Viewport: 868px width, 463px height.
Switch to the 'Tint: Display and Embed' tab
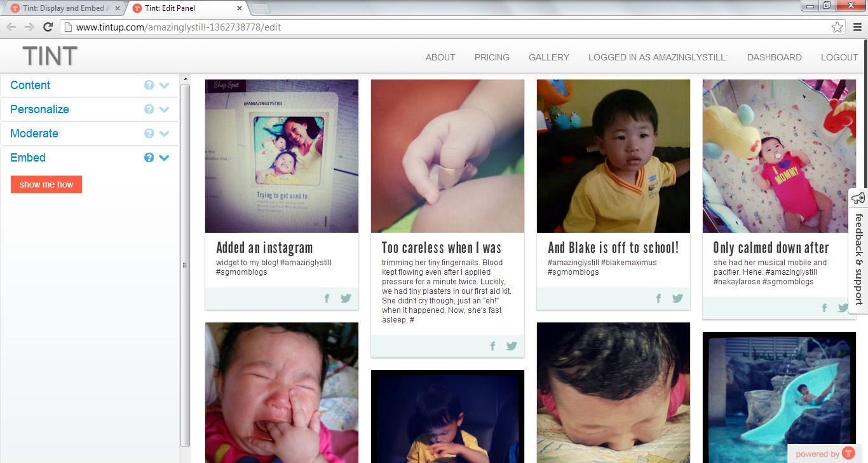[65, 8]
